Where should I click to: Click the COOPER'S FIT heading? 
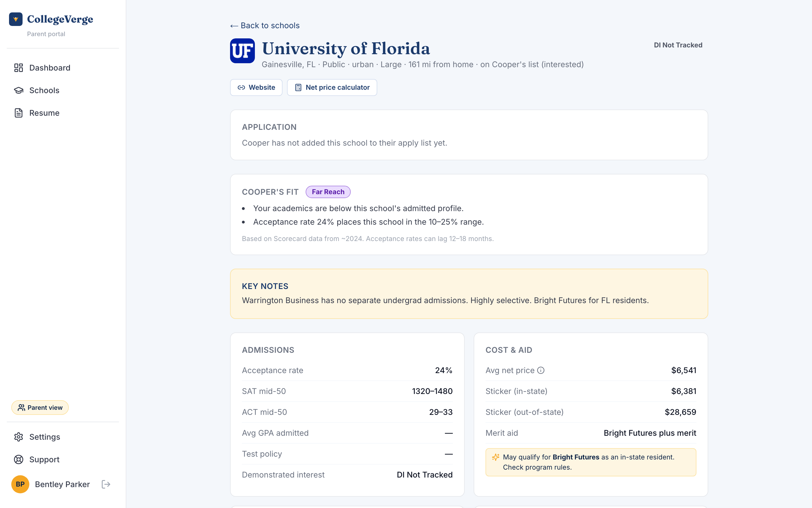[x=270, y=192]
